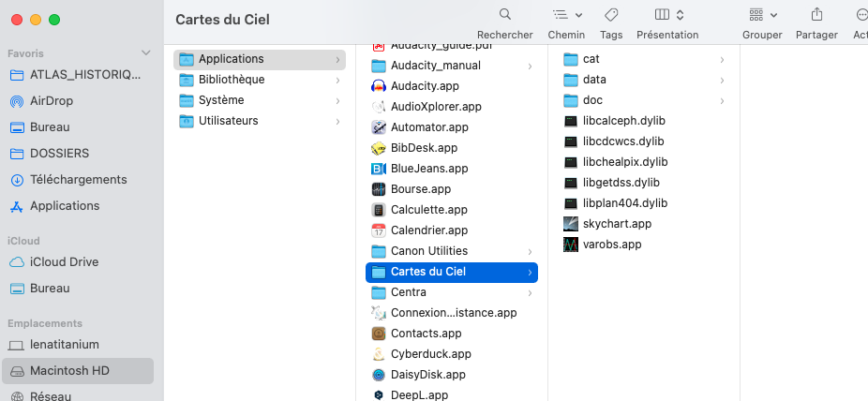
Task: Open the Présentation view switcher
Action: click(667, 15)
